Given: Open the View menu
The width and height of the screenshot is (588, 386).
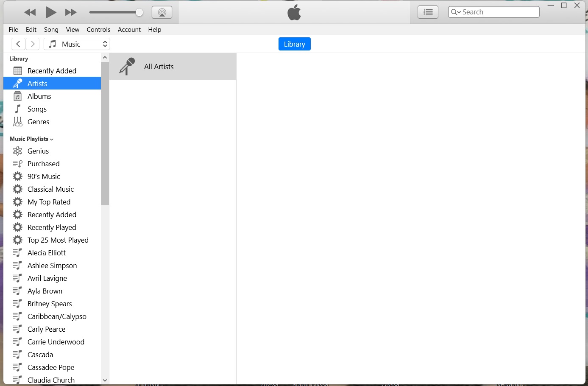Looking at the screenshot, I should (x=72, y=30).
